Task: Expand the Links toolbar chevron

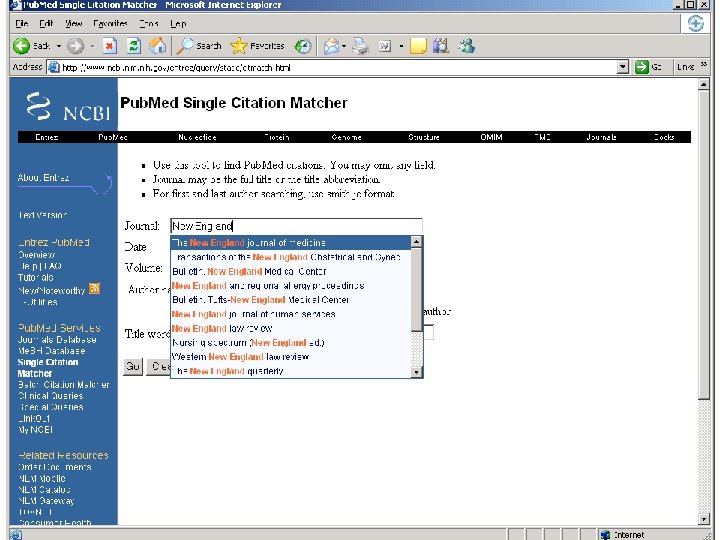Action: click(703, 65)
